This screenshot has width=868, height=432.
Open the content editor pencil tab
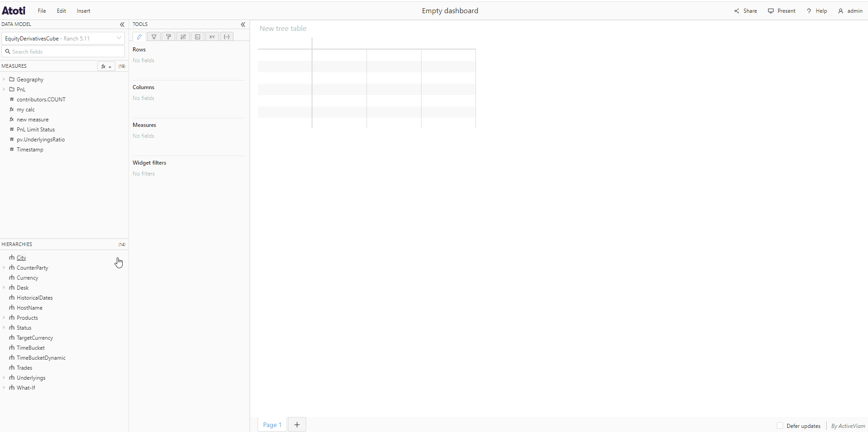click(139, 37)
